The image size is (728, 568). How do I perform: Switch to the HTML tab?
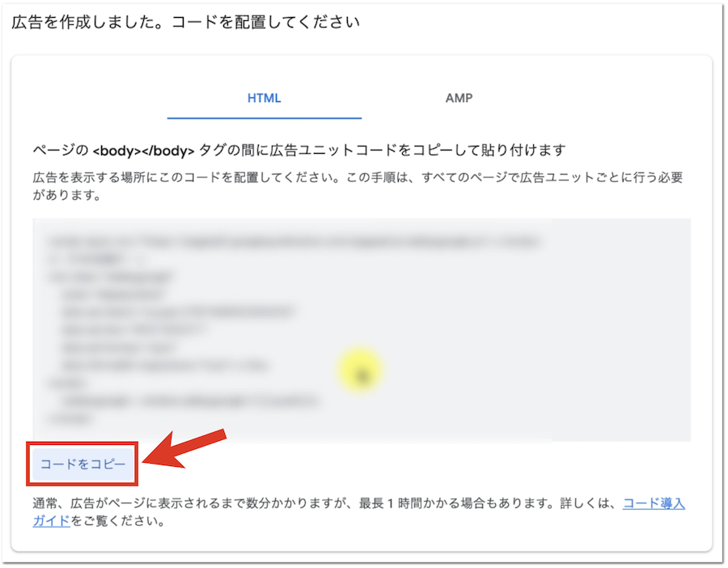point(265,98)
